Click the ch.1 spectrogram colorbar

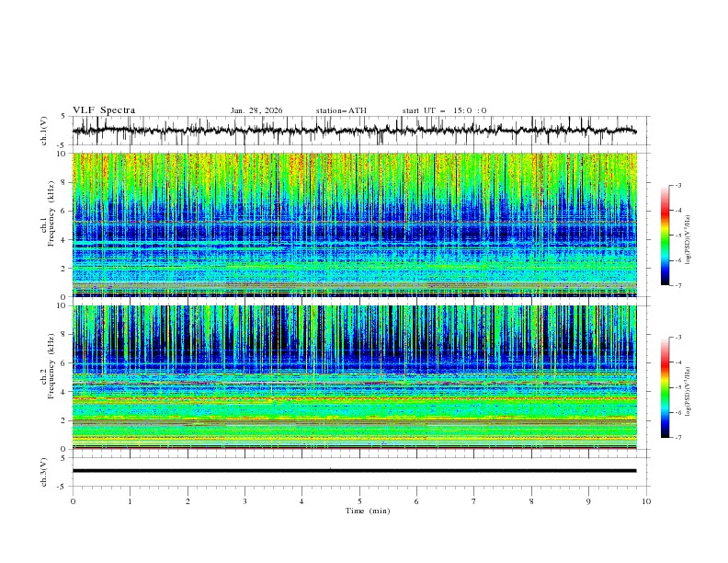(665, 235)
